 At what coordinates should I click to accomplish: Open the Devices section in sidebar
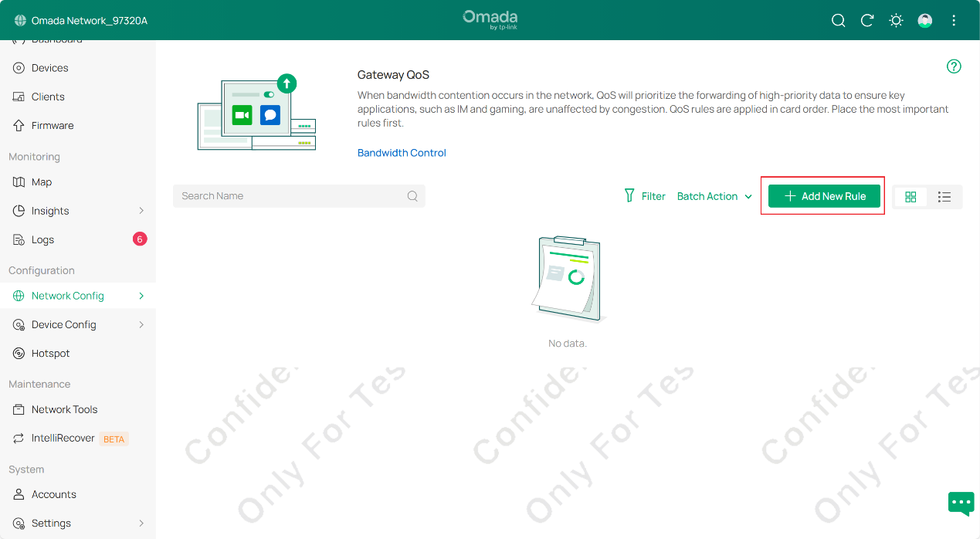click(51, 67)
